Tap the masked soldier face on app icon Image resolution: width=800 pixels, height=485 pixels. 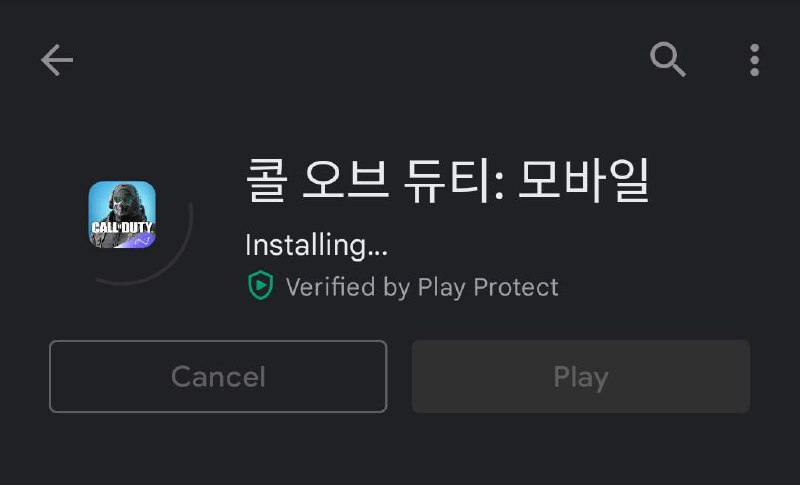click(x=121, y=203)
